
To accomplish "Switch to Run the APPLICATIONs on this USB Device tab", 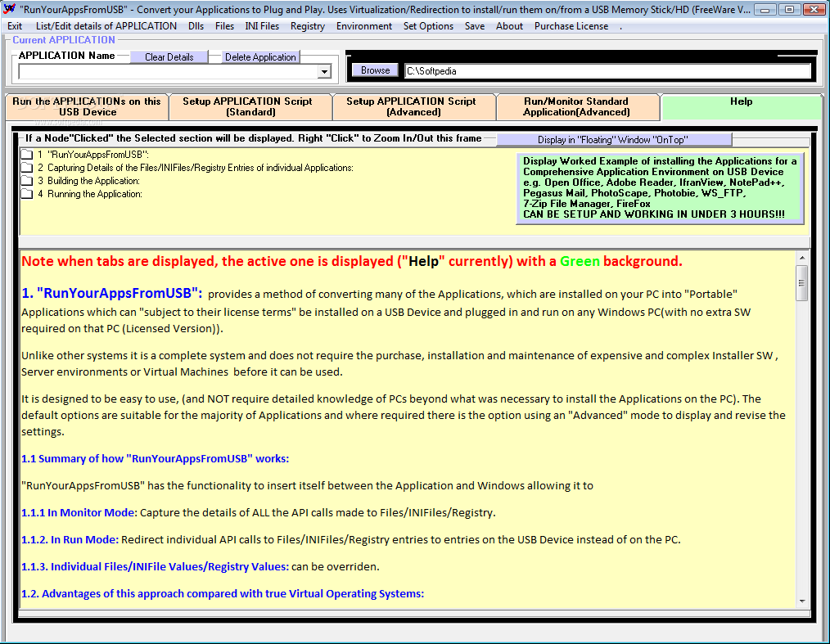I will click(87, 106).
